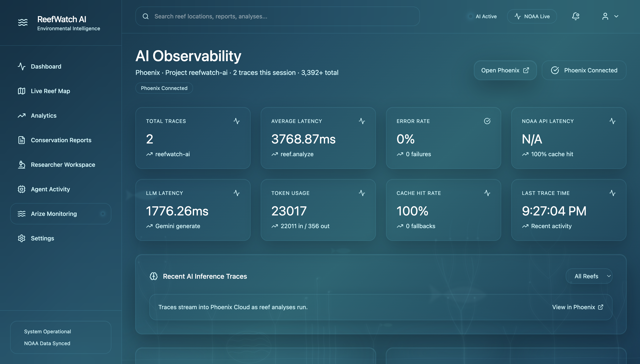640x364 pixels.
Task: Click the "System Operational" status text
Action: click(47, 331)
